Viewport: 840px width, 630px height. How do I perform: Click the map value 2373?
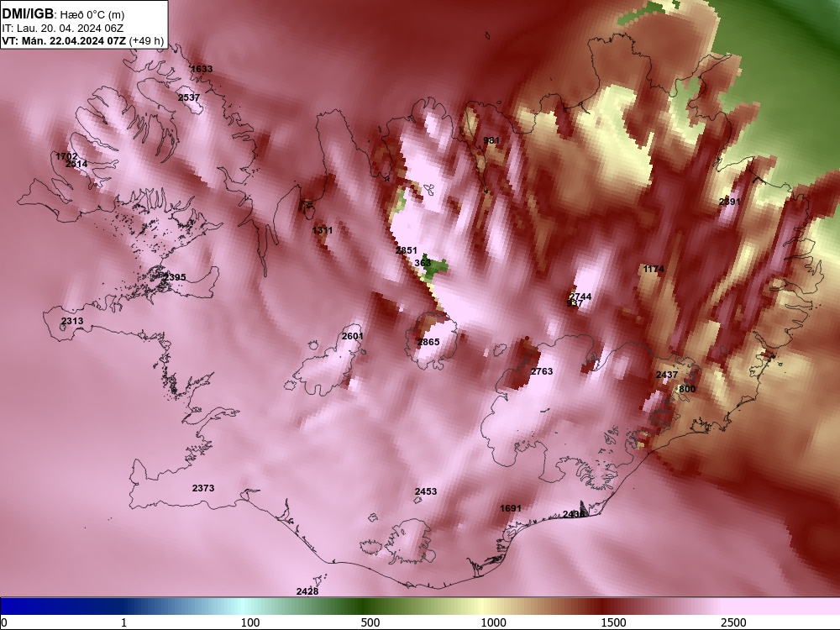tap(203, 488)
